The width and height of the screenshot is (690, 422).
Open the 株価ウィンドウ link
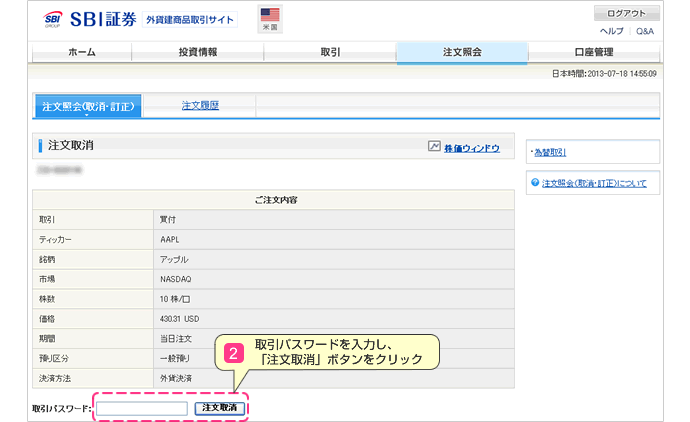[x=472, y=148]
